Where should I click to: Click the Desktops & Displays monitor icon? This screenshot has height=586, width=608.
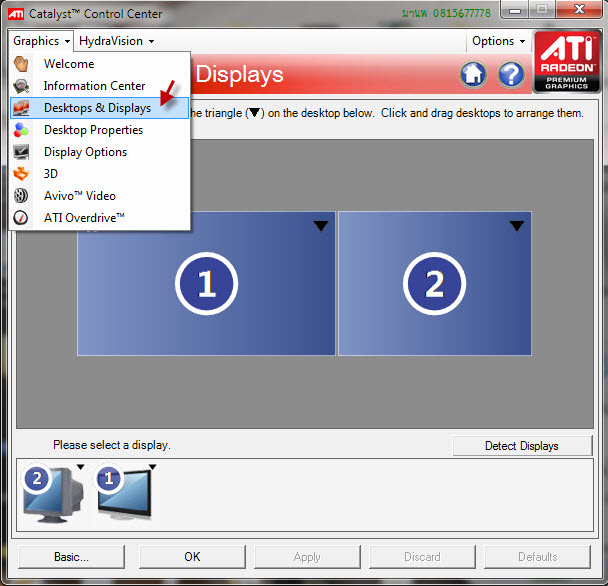click(x=21, y=108)
